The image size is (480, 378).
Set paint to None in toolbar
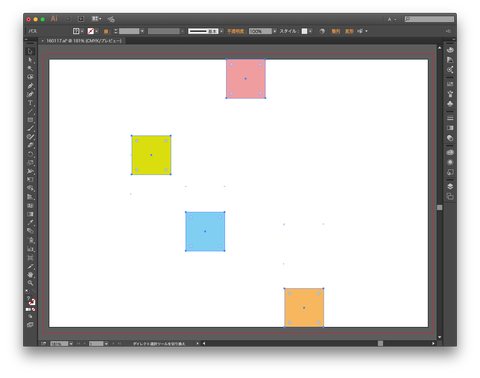pyautogui.click(x=33, y=310)
